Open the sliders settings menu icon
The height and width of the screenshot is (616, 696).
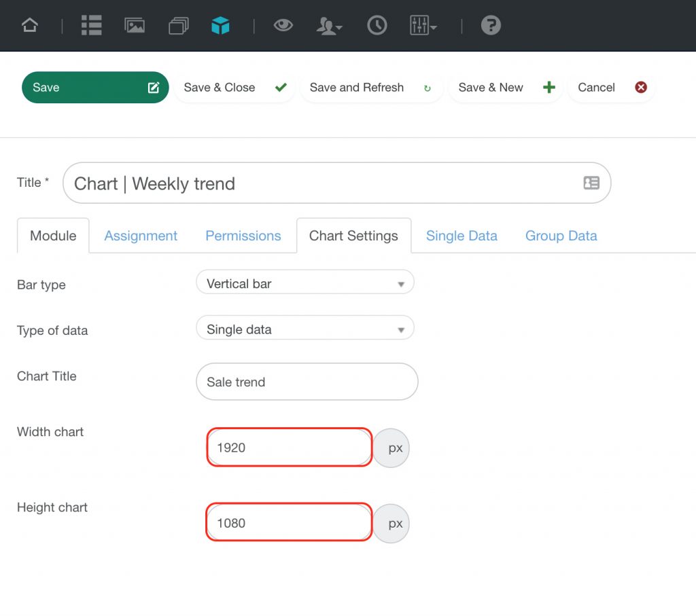[423, 25]
